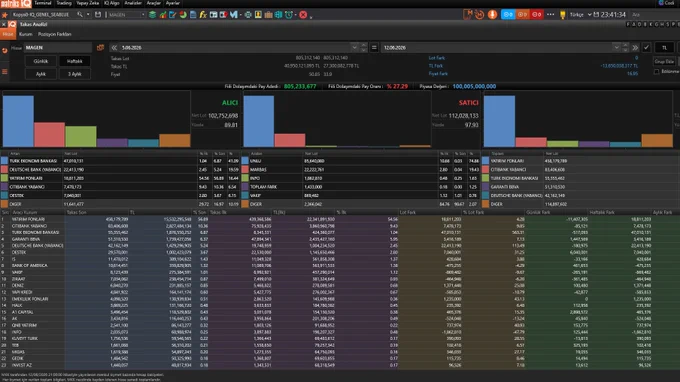680x382 pixels.
Task: Click the workspace search magnifier icon
Action: click(x=80, y=14)
